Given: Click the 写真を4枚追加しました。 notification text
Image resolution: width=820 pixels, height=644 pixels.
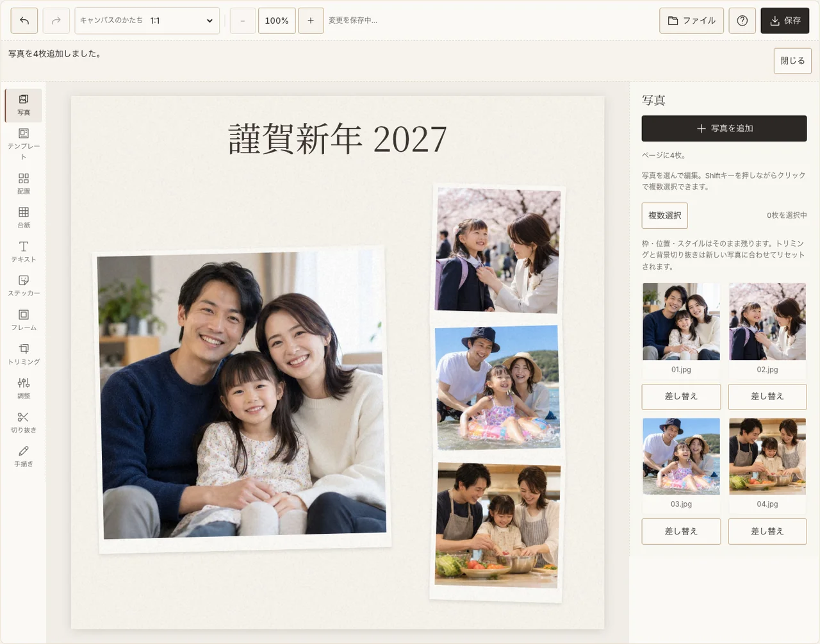Looking at the screenshot, I should (54, 54).
